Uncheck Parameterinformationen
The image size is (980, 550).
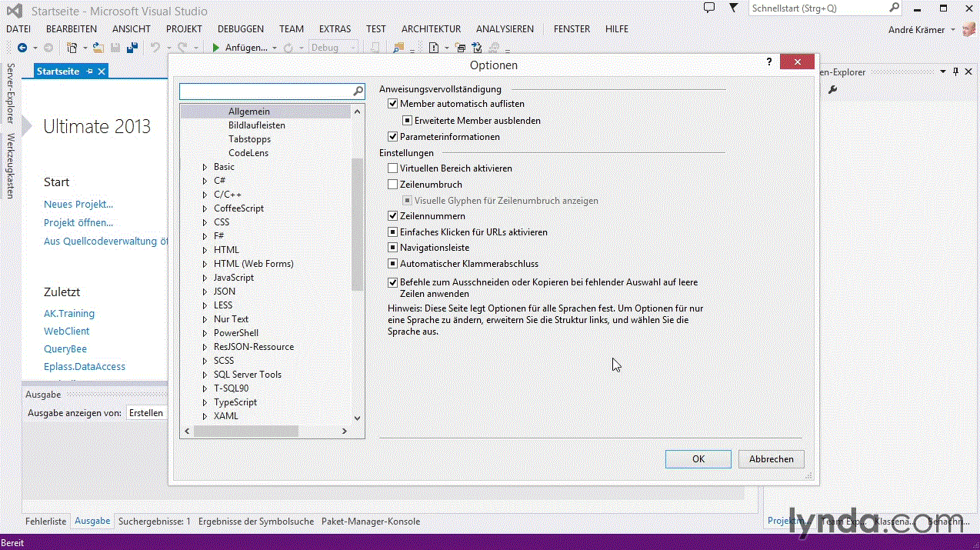[x=393, y=137]
